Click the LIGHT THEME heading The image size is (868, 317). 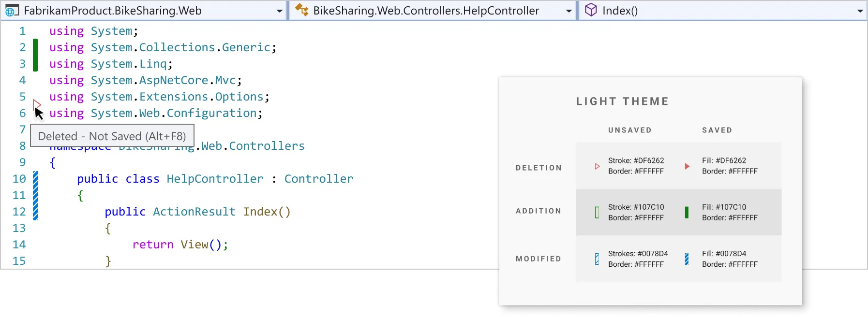tap(622, 101)
